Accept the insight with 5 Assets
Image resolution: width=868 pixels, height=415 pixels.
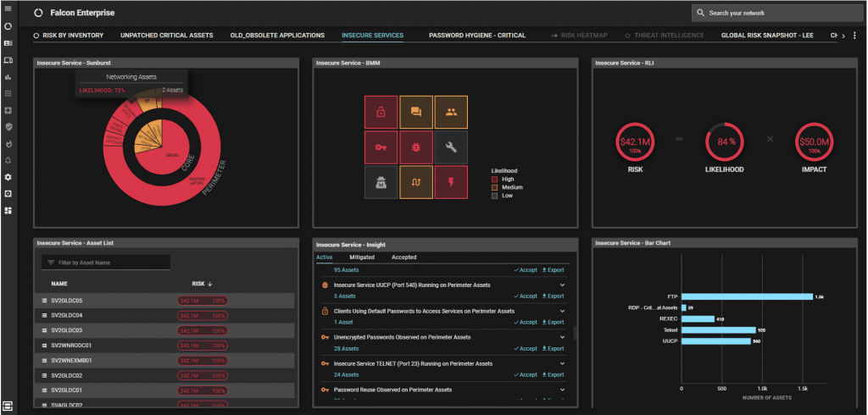526,296
